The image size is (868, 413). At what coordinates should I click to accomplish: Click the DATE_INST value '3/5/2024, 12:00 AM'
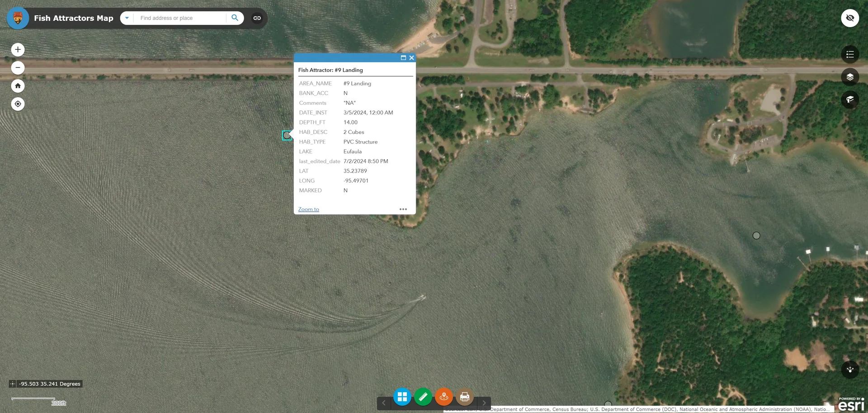[x=368, y=113]
